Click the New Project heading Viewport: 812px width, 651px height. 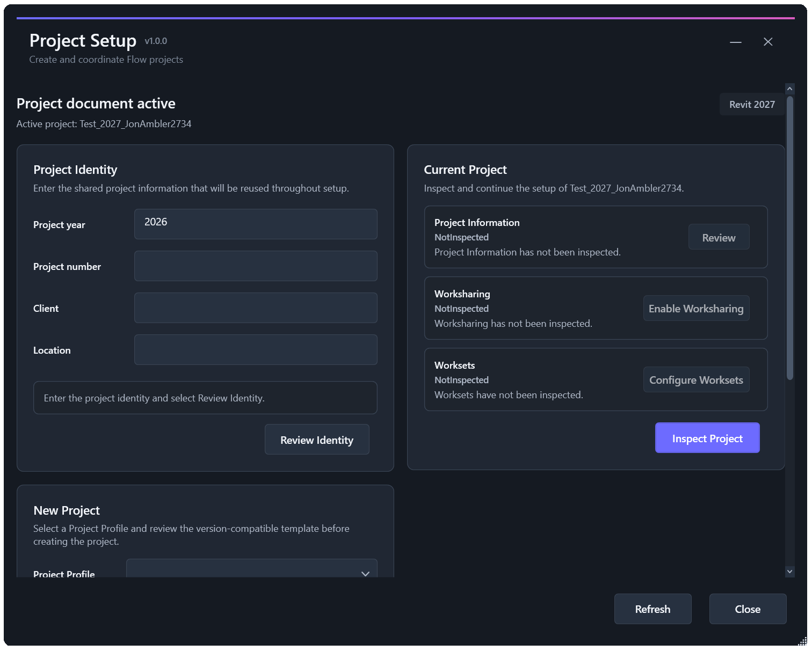tap(67, 510)
